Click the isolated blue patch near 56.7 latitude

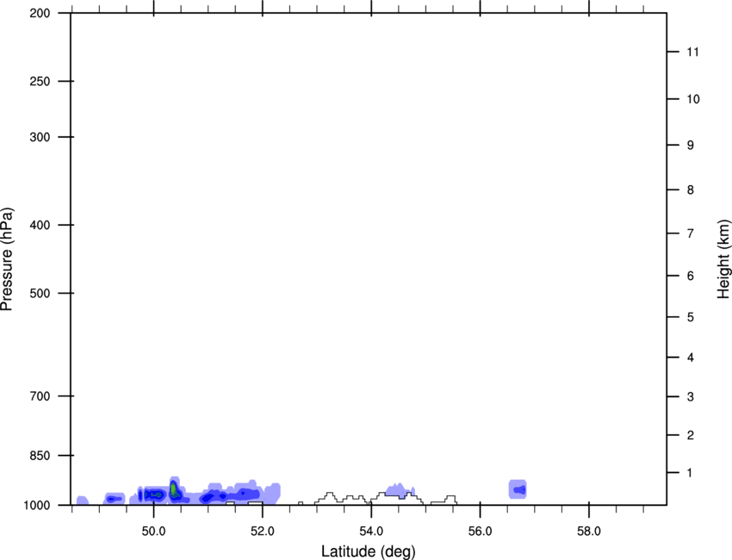pos(518,489)
